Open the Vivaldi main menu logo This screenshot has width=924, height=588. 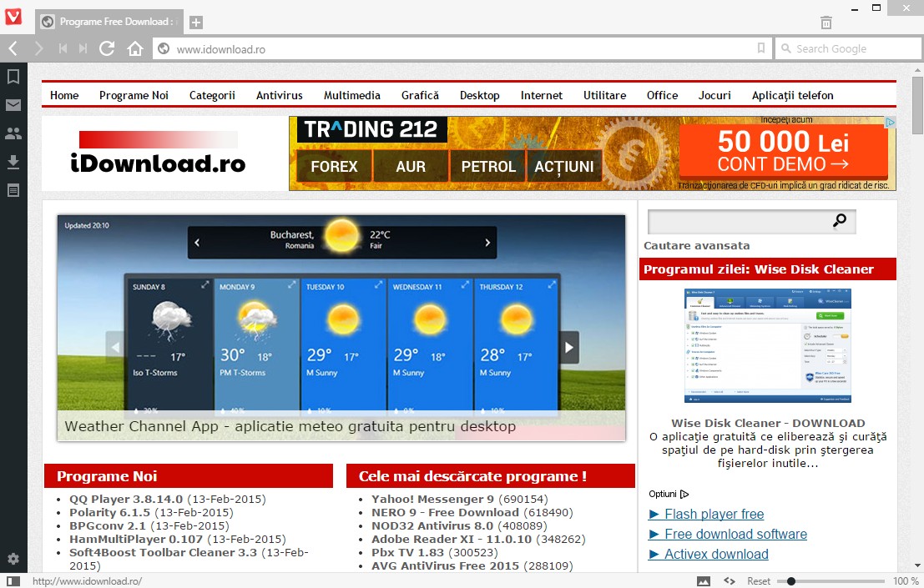(13, 17)
